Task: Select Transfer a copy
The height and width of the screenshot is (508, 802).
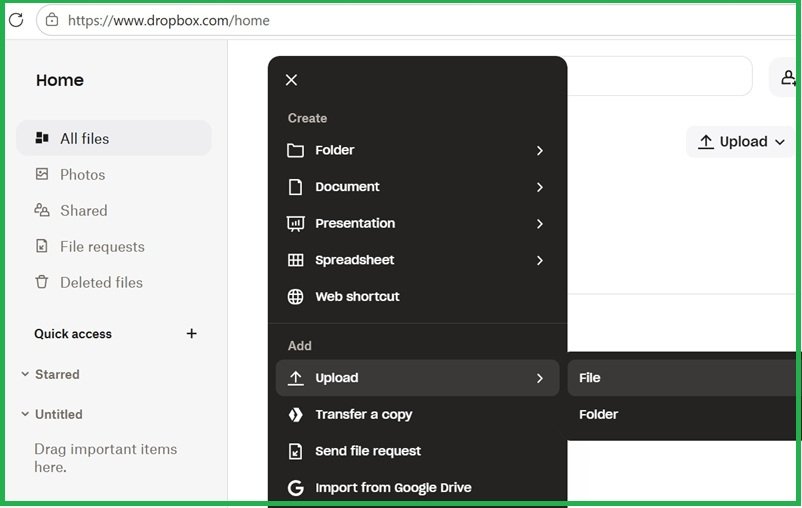Action: click(x=417, y=415)
